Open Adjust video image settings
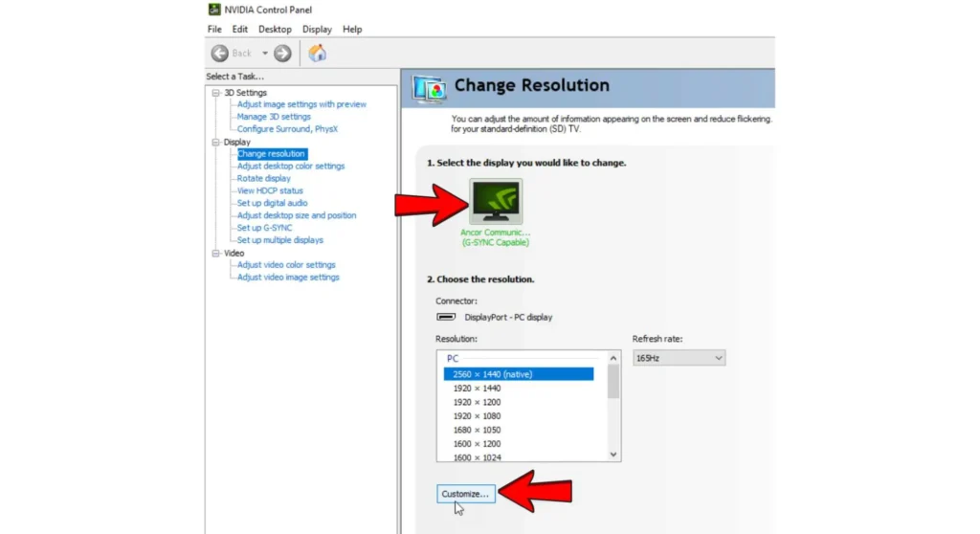980x534 pixels. click(x=288, y=277)
